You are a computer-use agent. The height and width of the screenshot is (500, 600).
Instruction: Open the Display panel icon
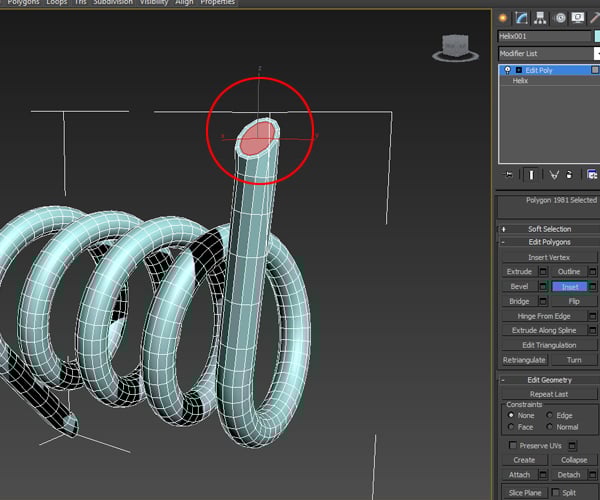tap(578, 17)
